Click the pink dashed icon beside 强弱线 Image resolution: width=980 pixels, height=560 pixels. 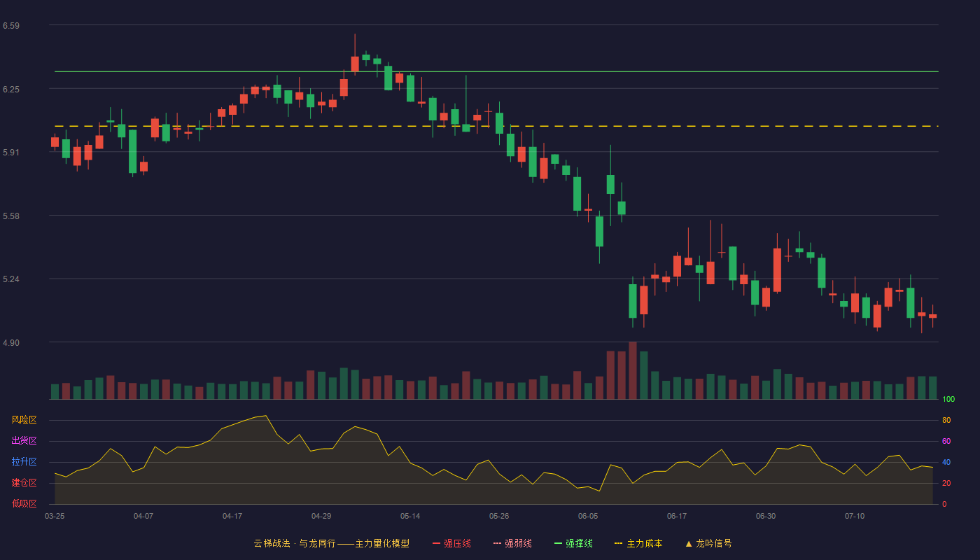(x=498, y=543)
